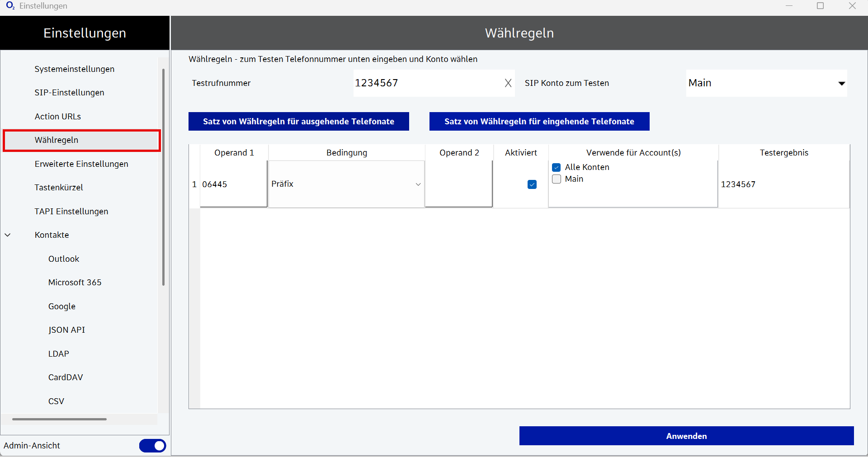
Task: Uncheck the Aktiviert checkbox for rule 1
Action: tap(532, 184)
